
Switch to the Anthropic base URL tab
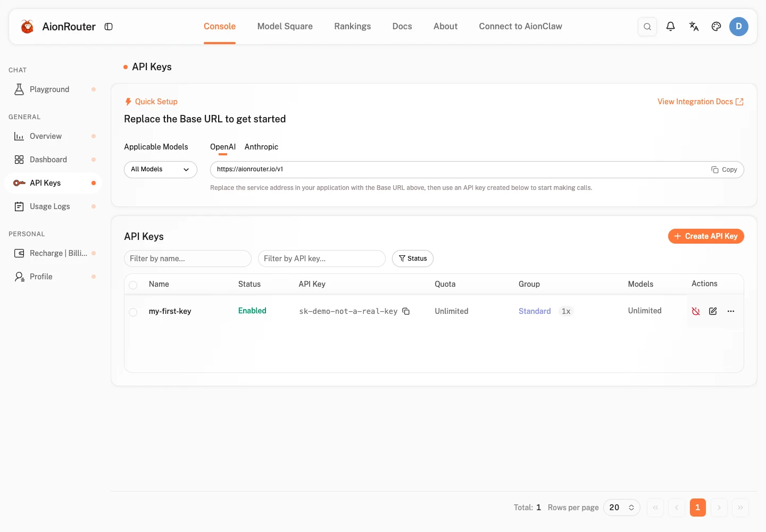point(262,147)
